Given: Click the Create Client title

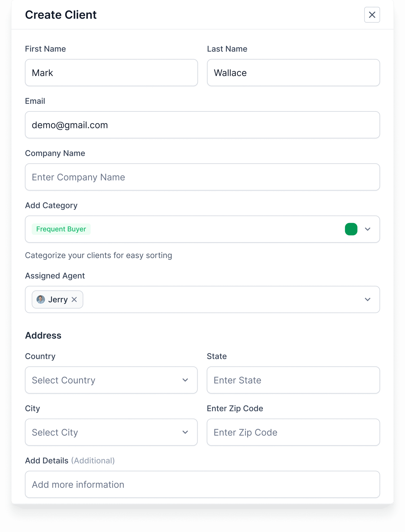Looking at the screenshot, I should click(61, 15).
